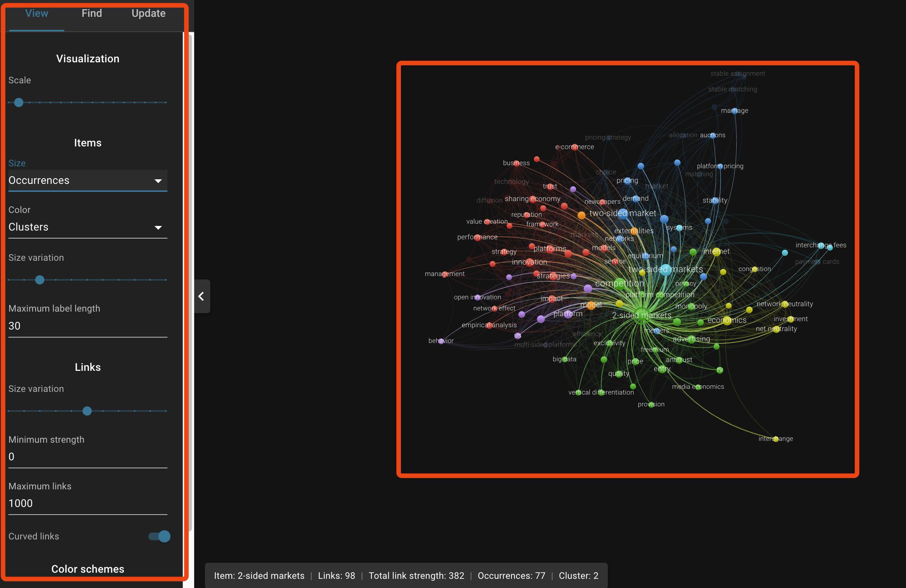Click the 'management' node
906x588 pixels.
point(445,274)
